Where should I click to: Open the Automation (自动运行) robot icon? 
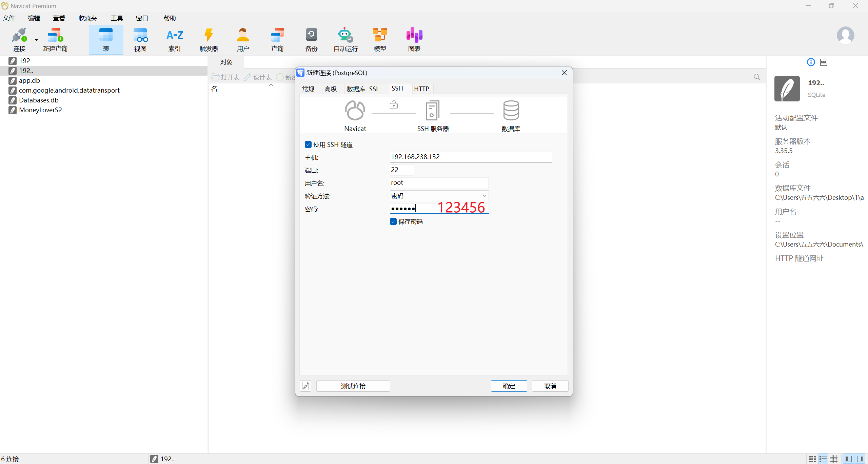[346, 40]
